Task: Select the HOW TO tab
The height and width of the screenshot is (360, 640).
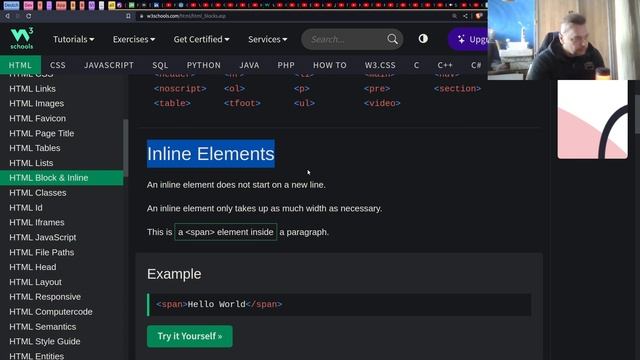Action: point(330,65)
